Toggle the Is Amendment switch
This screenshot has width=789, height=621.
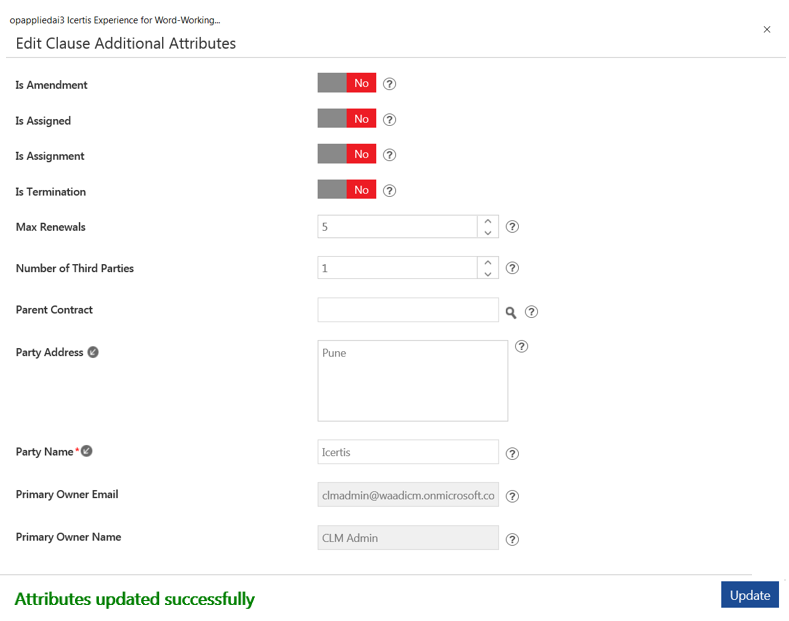click(x=346, y=83)
